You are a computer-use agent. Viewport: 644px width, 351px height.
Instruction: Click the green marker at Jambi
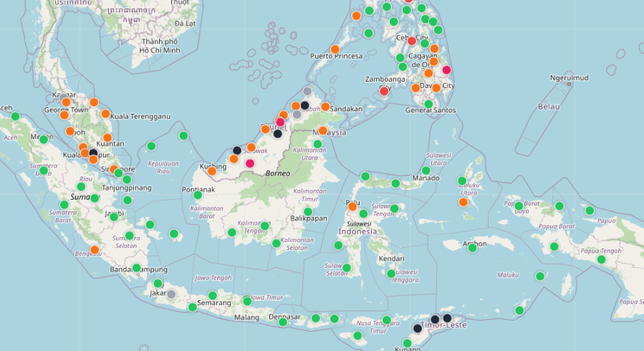114,217
